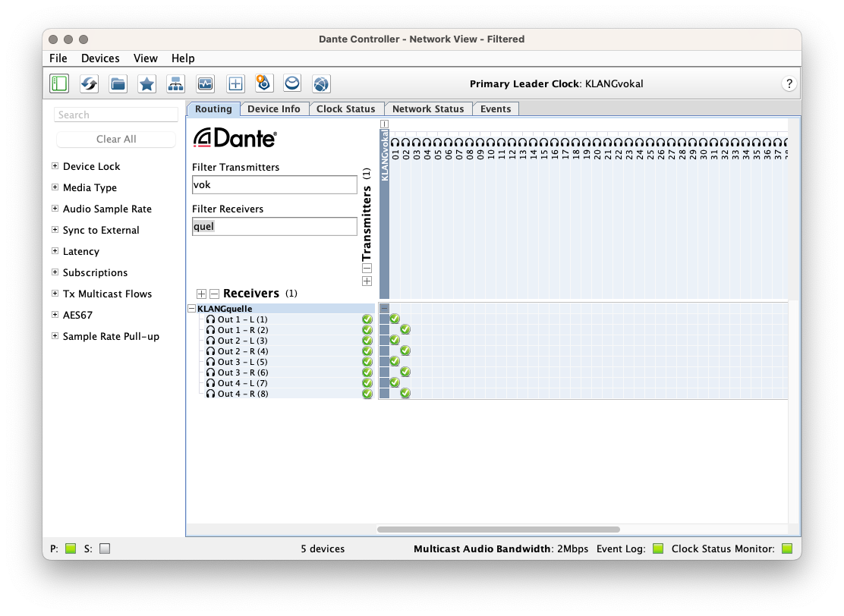Image resolution: width=844 pixels, height=616 pixels.
Task: Toggle matrix crosspoint Out 3 – R (6) to channel 02
Action: click(405, 372)
